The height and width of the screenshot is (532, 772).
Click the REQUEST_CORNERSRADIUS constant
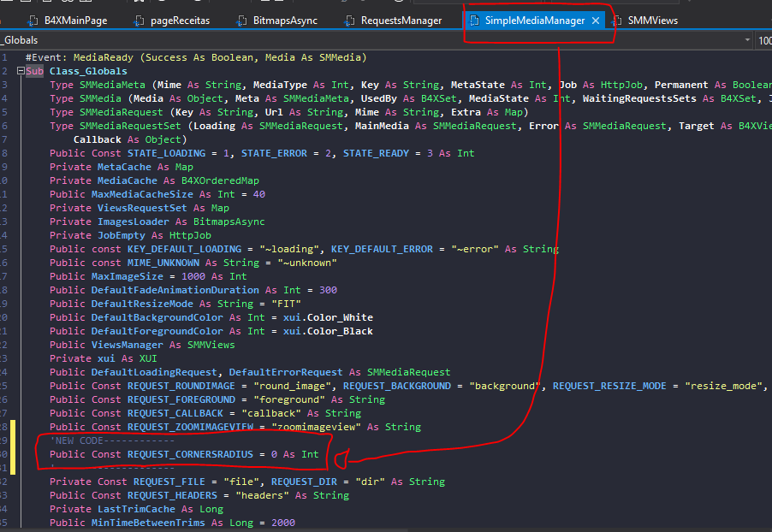coord(190,454)
